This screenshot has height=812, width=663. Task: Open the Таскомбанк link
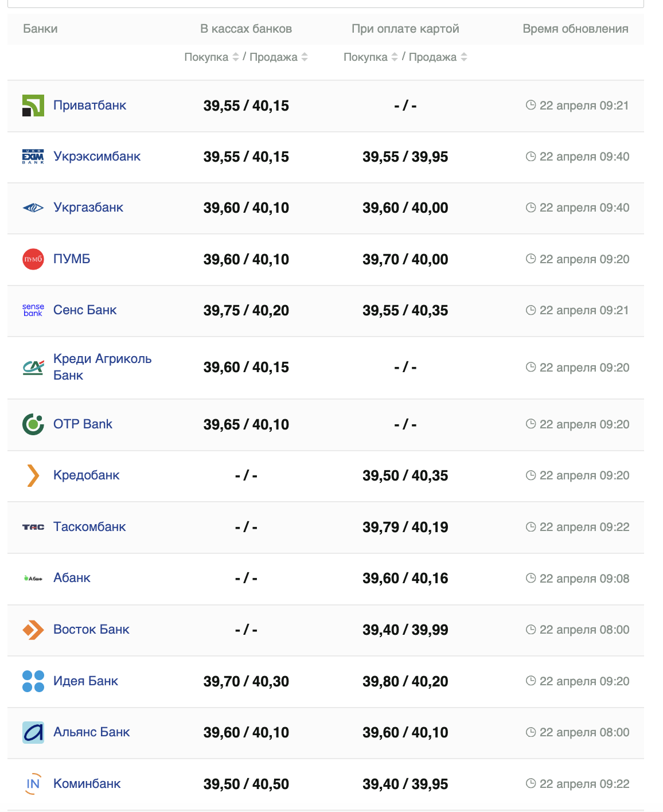pos(89,527)
